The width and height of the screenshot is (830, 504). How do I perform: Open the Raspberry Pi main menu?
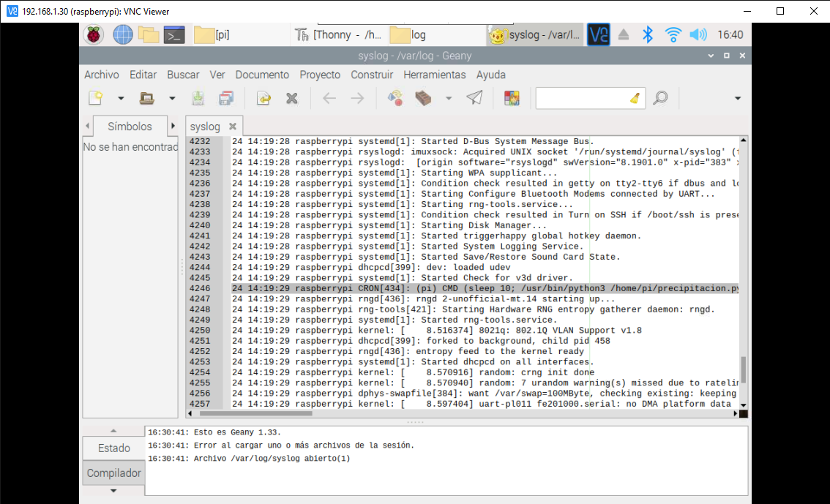click(x=93, y=34)
